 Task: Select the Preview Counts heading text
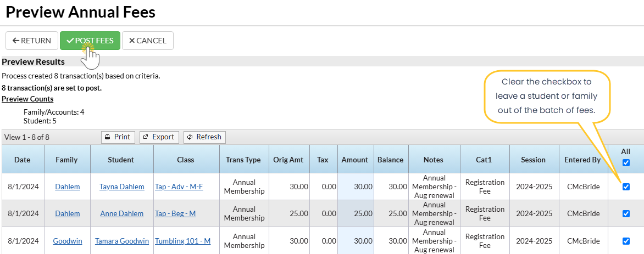(x=27, y=99)
